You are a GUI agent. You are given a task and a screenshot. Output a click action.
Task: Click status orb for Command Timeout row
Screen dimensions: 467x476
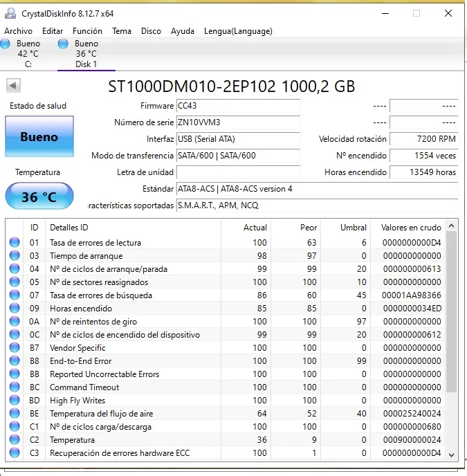coord(15,387)
